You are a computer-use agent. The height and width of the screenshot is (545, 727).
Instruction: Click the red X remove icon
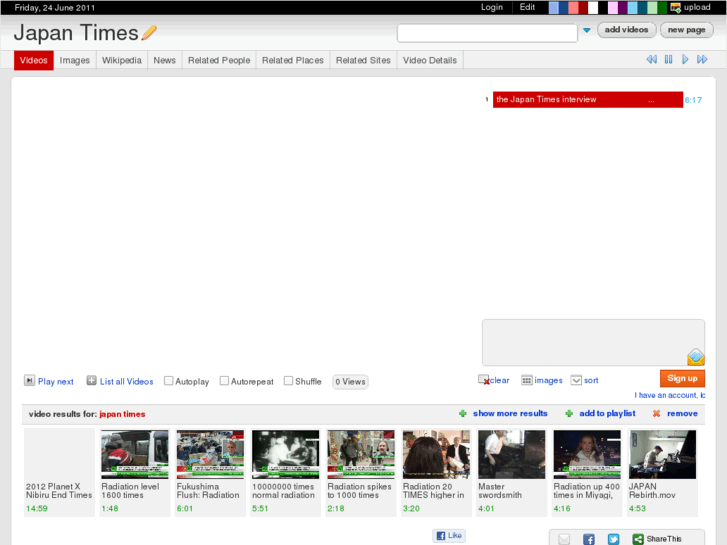click(657, 413)
